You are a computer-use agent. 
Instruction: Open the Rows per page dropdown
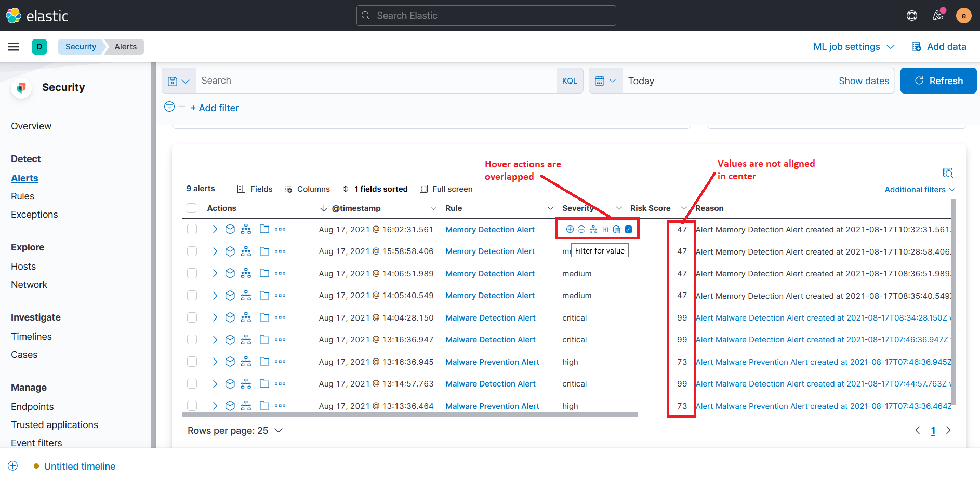coord(235,431)
